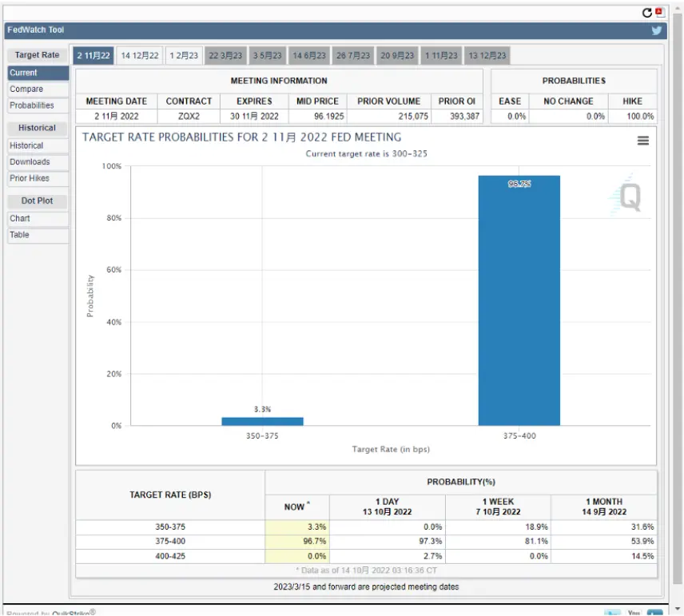
Task: Open the chart hamburger menu icon
Action: [x=643, y=141]
